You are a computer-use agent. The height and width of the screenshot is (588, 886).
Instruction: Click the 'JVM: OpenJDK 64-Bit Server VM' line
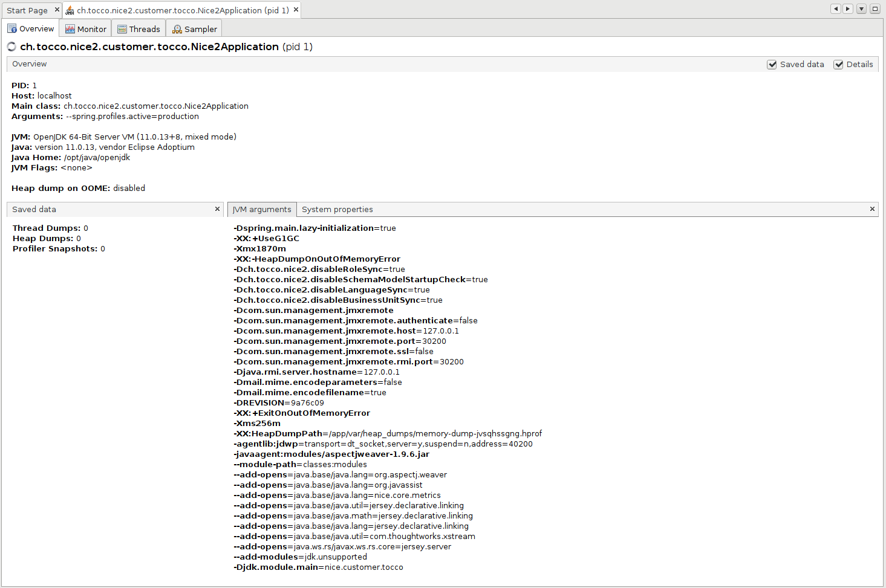[124, 137]
